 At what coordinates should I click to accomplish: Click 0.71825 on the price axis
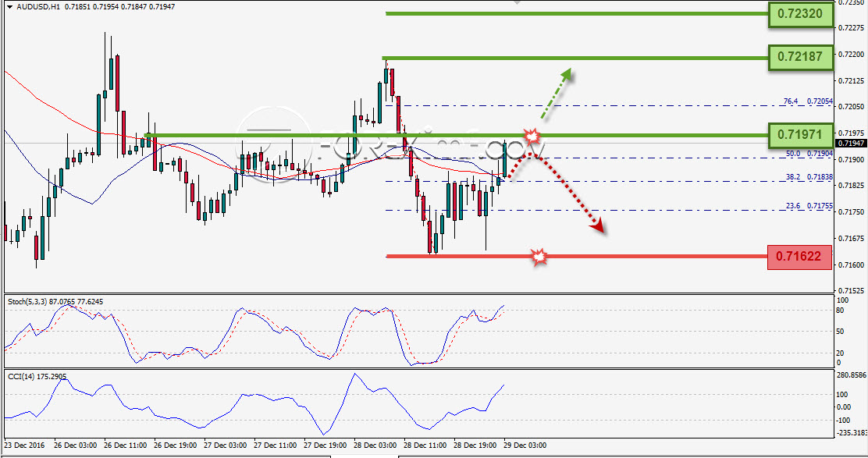[852, 185]
